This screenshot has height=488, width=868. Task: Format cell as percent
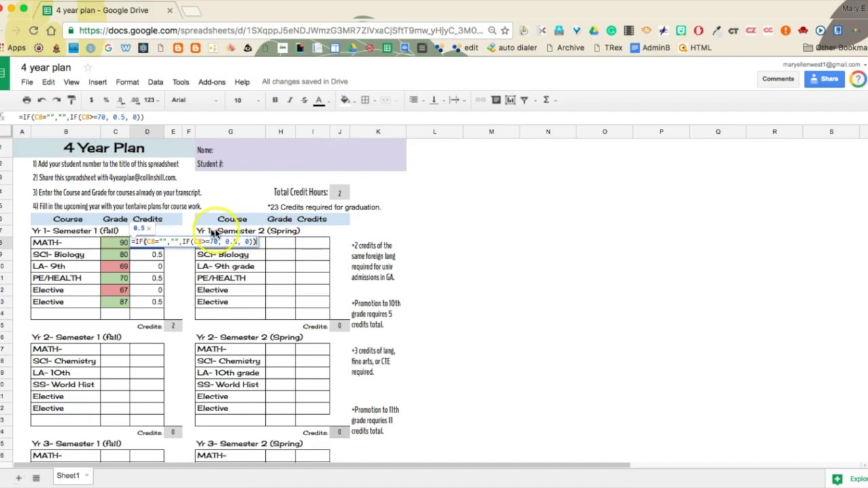pos(106,100)
